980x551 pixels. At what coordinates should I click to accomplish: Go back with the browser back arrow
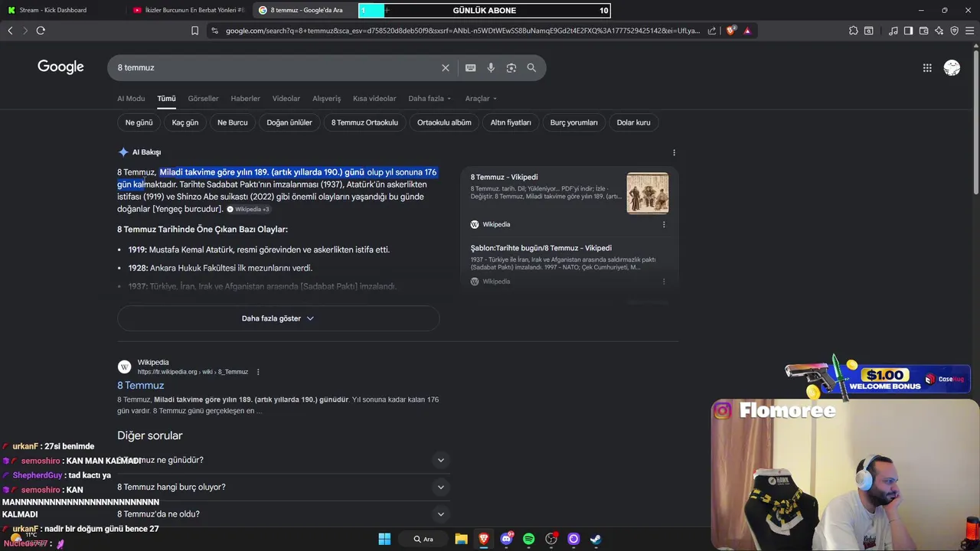click(x=10, y=31)
